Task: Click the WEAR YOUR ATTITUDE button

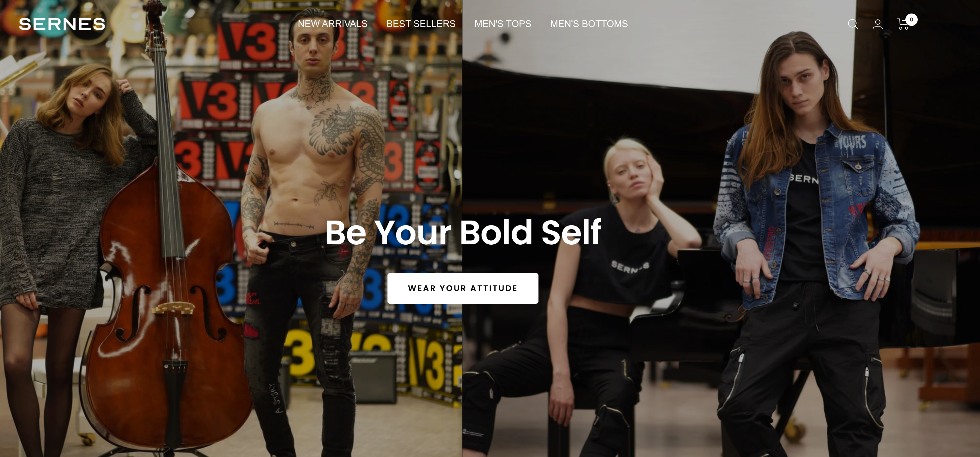Action: pos(463,288)
